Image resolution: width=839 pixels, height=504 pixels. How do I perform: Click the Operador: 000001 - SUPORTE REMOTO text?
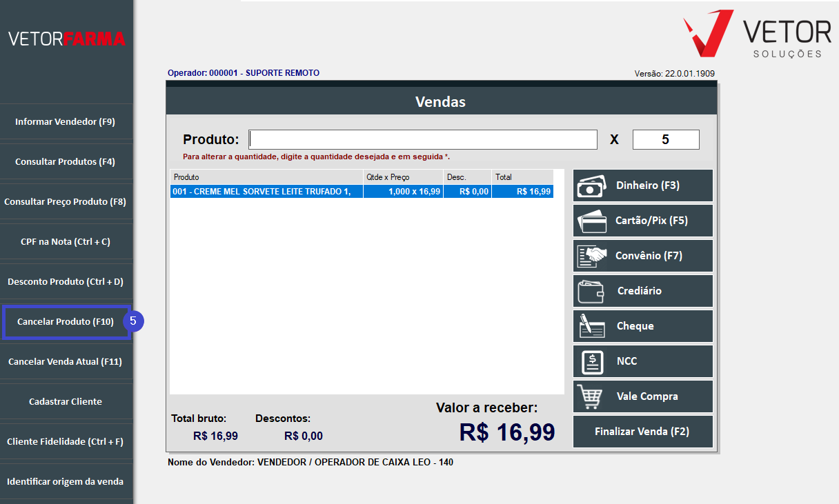click(244, 73)
